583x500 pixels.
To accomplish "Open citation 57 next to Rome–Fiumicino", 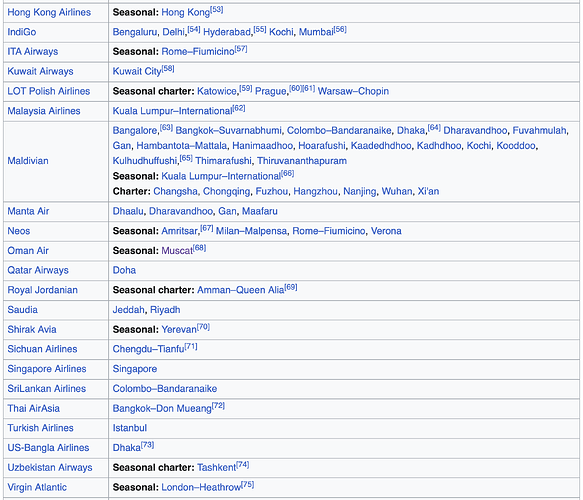I will (241, 49).
